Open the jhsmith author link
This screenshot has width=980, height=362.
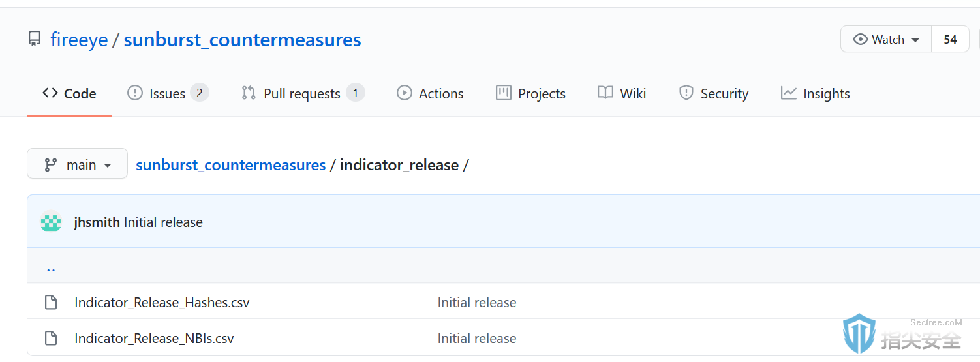coord(97,222)
